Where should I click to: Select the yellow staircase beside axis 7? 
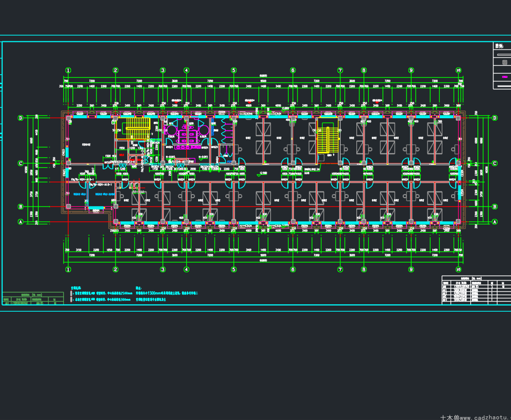pyautogui.click(x=327, y=140)
